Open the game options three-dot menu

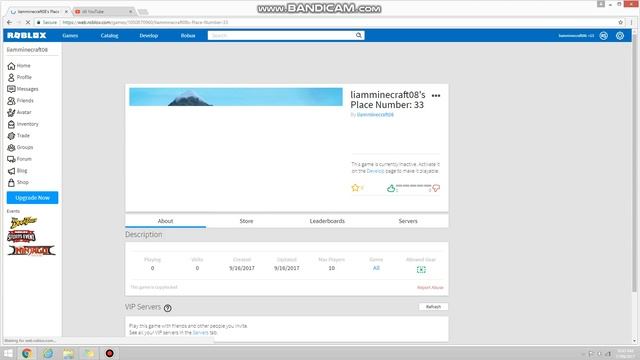click(436, 96)
